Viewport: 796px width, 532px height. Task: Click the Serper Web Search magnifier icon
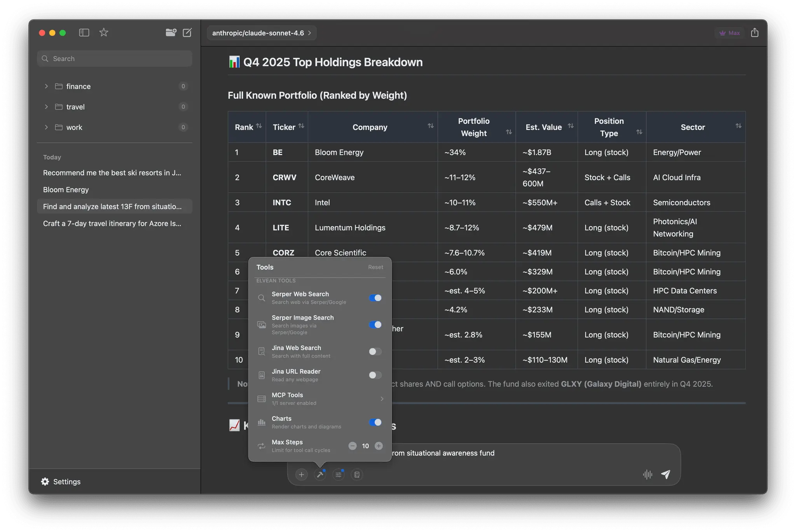click(x=262, y=298)
